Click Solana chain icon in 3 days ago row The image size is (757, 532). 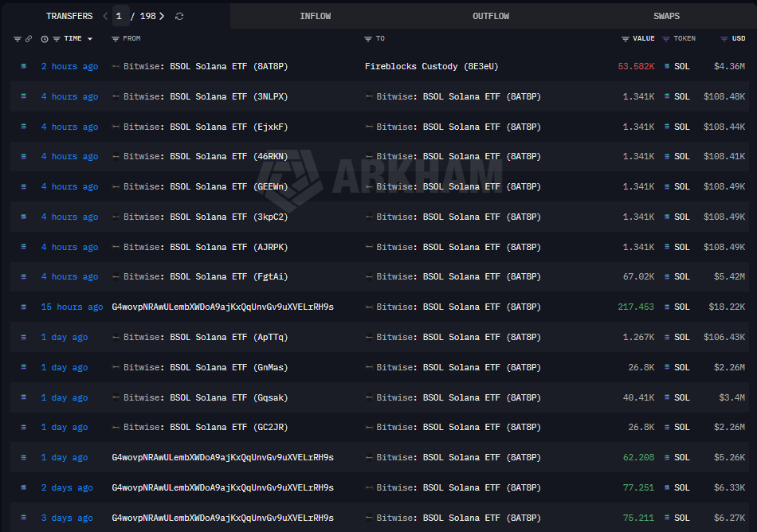click(x=23, y=518)
